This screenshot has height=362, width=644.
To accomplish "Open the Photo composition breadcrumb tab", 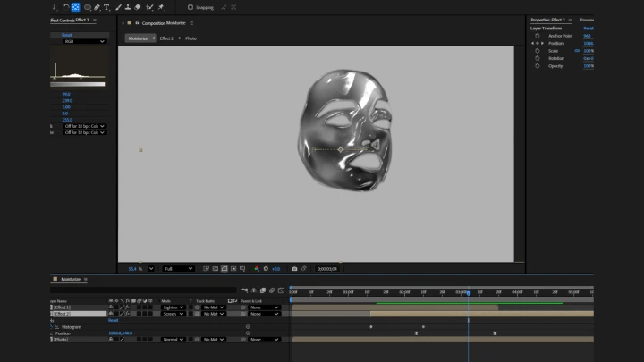I will [x=191, y=38].
